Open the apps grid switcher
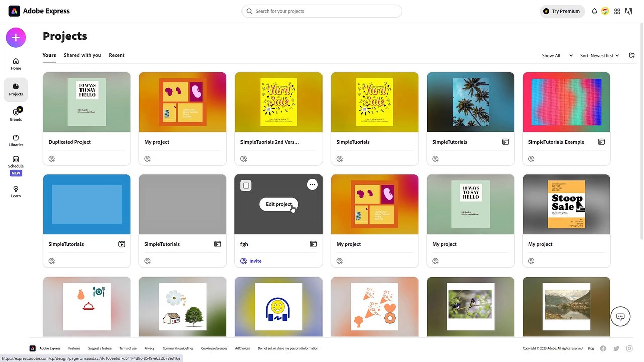Screen dimensions: 644x362 [x=617, y=11]
